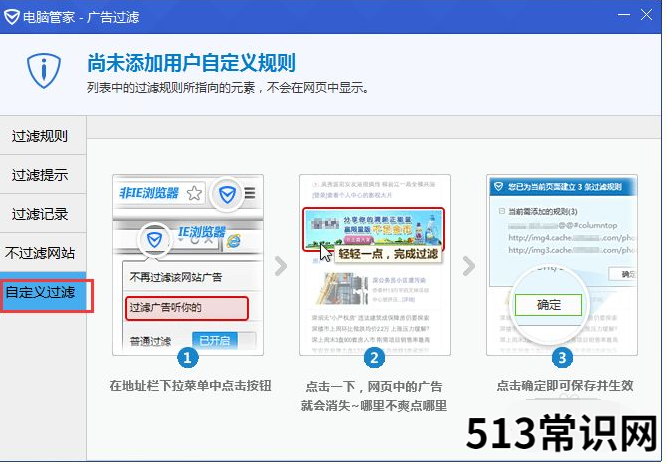Click the step 1 browser tutorial image
Viewport: 667px width, 464px height.
(188, 265)
